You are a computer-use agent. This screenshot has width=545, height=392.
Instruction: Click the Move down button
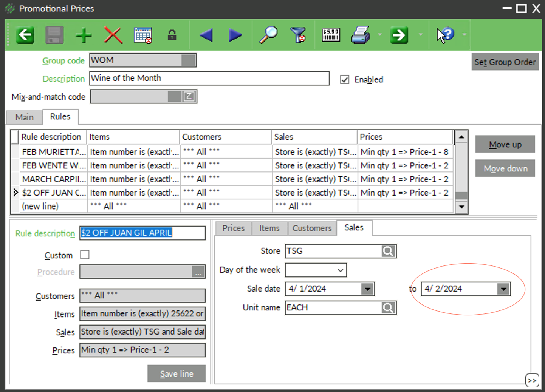[505, 168]
